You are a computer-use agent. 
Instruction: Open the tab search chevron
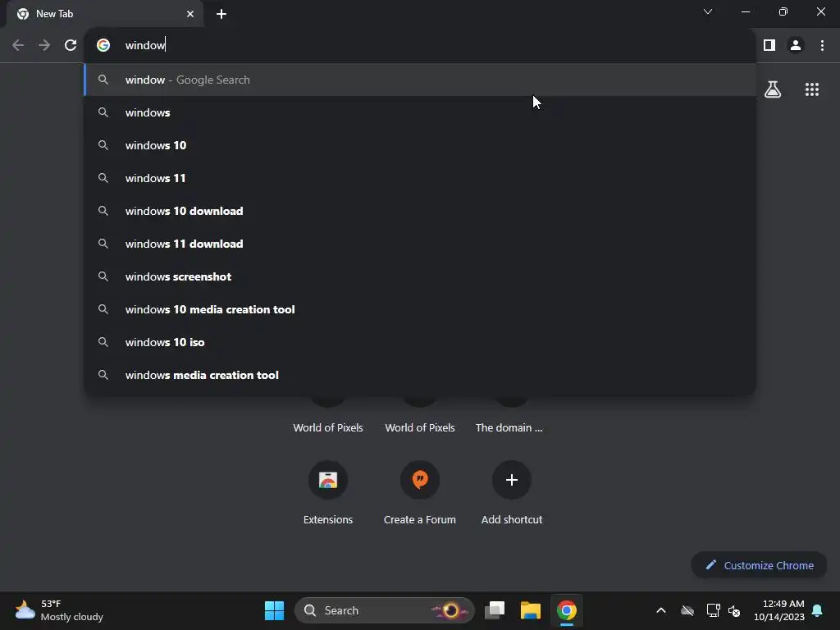tap(708, 11)
